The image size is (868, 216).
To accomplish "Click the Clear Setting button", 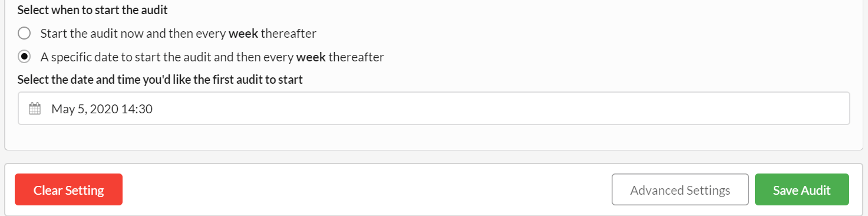I will tap(68, 189).
